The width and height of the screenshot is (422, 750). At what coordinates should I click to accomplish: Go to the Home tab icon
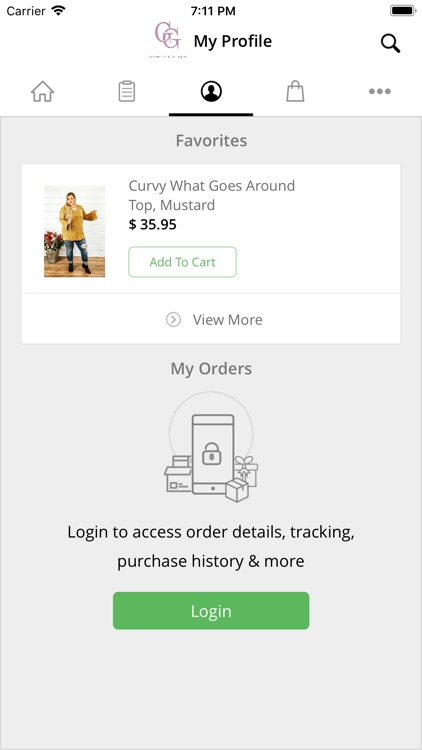click(43, 91)
